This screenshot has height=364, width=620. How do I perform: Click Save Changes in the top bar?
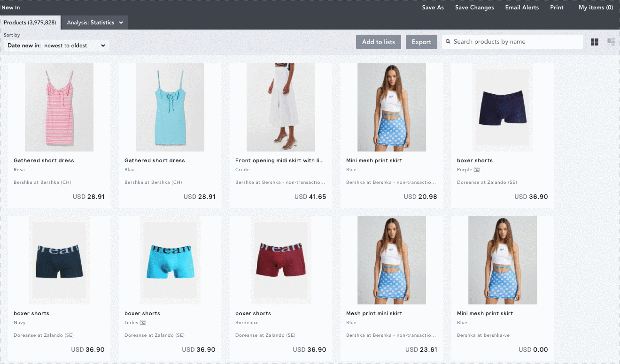coord(474,8)
